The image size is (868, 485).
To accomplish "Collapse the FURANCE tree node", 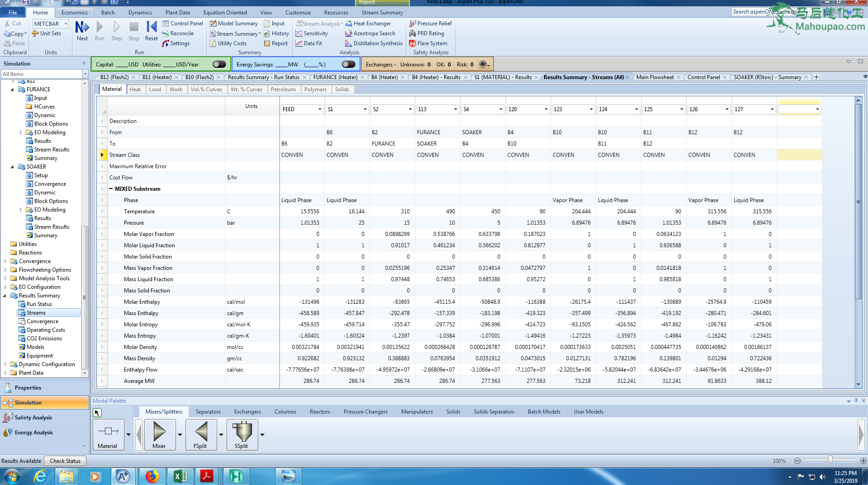I will click(12, 89).
